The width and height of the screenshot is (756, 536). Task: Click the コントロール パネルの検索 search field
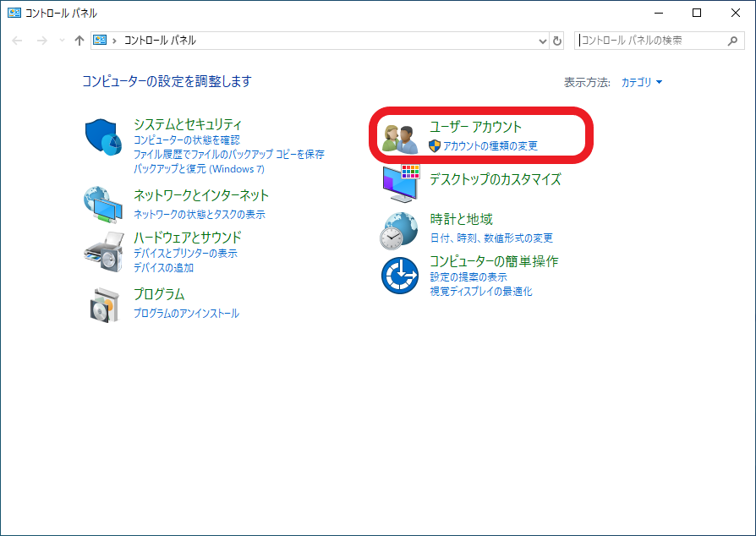(659, 41)
